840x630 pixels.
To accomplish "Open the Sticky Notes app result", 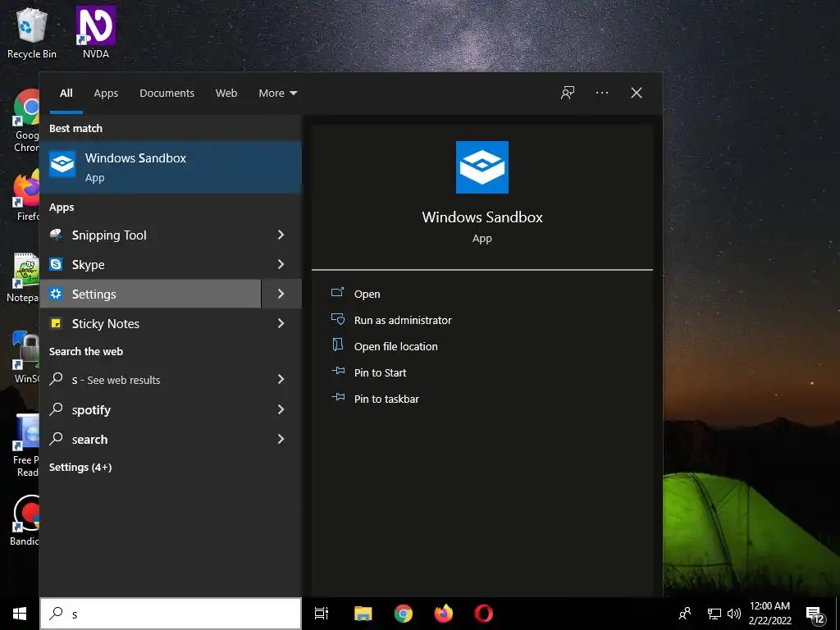I will coord(151,323).
